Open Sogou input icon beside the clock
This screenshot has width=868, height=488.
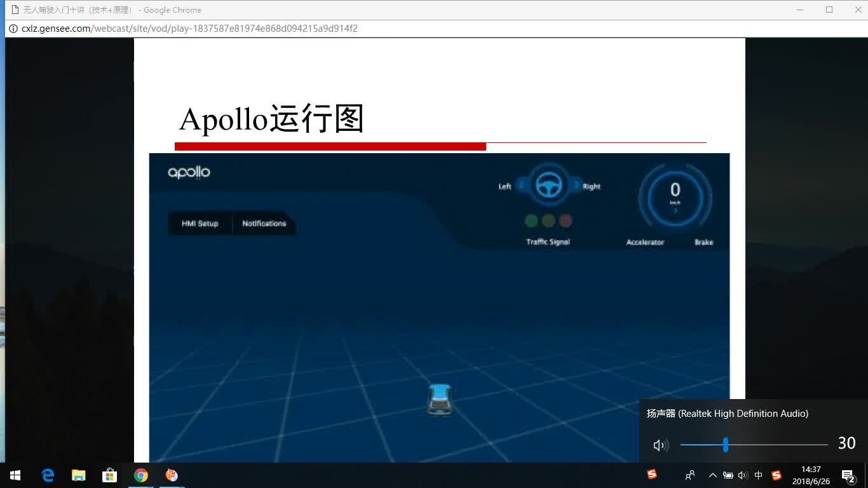776,475
